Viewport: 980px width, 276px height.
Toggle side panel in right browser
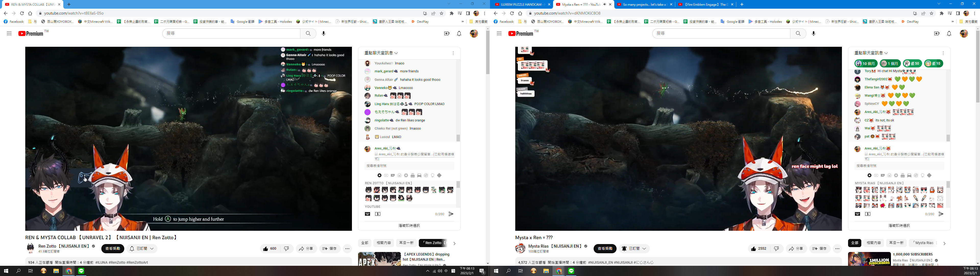[x=958, y=13]
